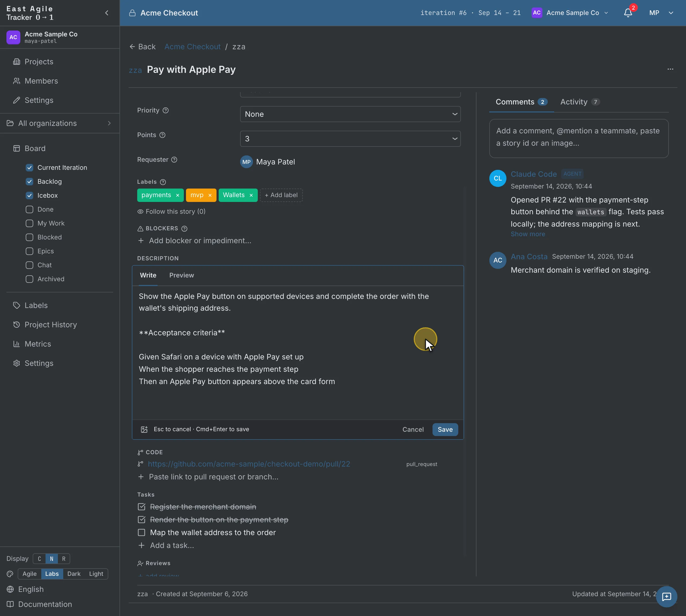This screenshot has width=686, height=616.
Task: Click the Acme Sample Co avatar in sidebar
Action: (13, 37)
